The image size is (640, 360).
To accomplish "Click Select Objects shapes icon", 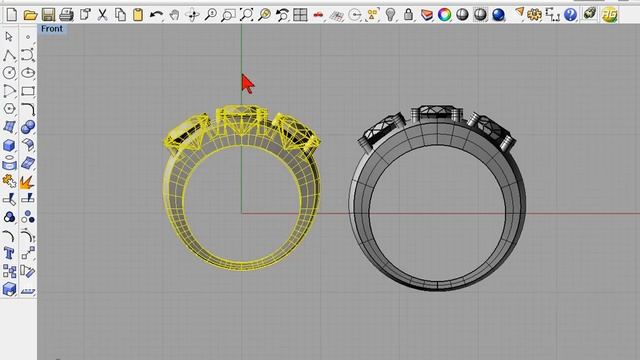I will [372, 15].
